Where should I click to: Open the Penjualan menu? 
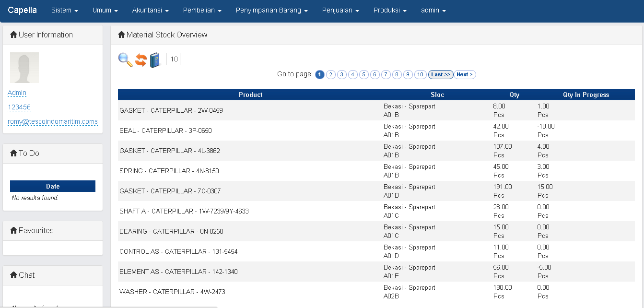click(x=340, y=10)
